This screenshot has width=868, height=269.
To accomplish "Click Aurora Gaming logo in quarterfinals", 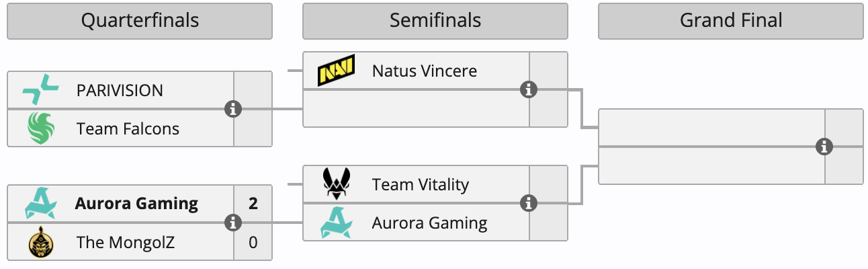I will point(40,203).
